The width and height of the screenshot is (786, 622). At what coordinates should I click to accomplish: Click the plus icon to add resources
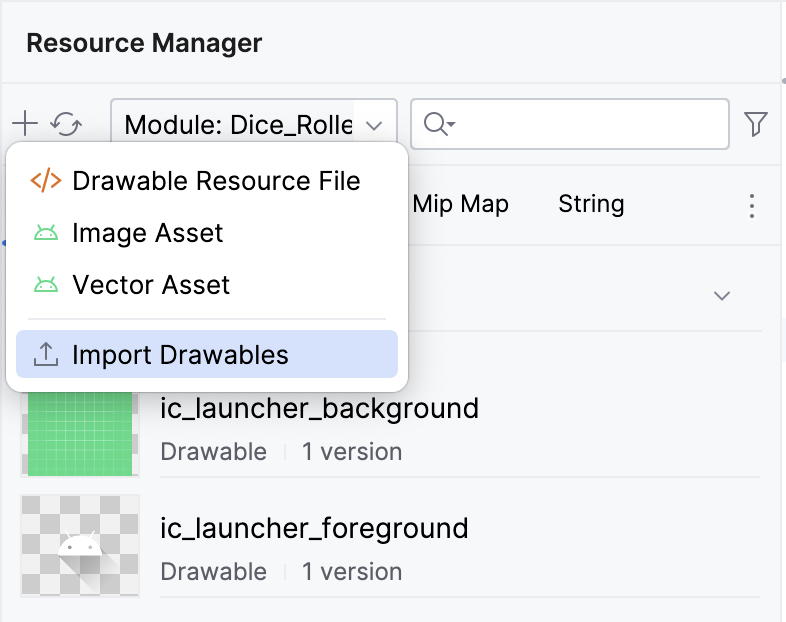pos(24,124)
